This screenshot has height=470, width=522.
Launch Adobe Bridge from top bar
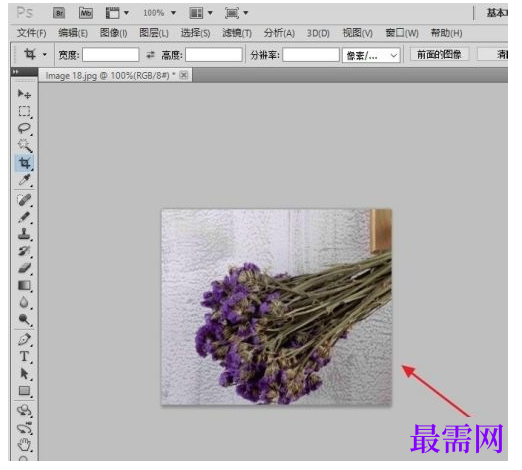[59, 13]
